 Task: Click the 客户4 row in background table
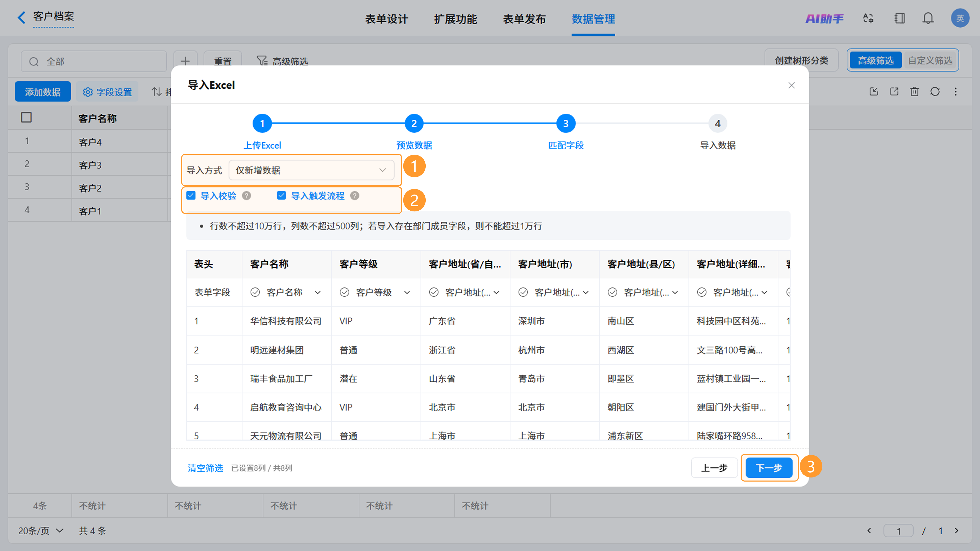coord(90,142)
